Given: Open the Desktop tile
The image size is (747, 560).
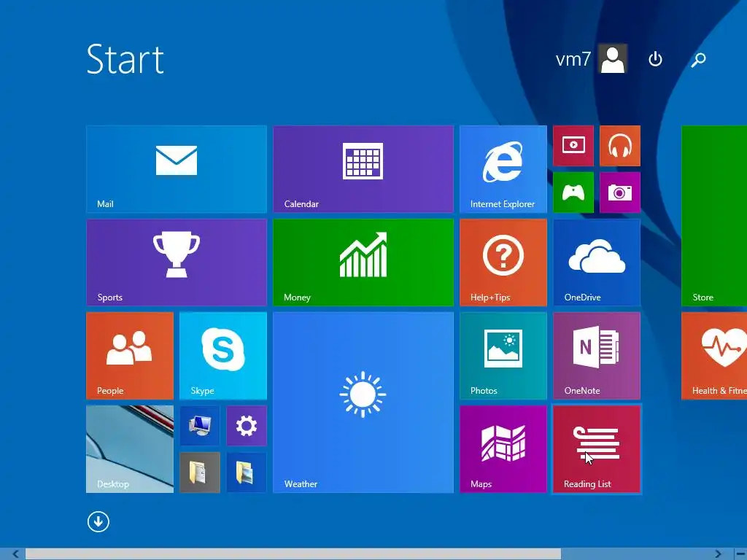Looking at the screenshot, I should coord(130,449).
